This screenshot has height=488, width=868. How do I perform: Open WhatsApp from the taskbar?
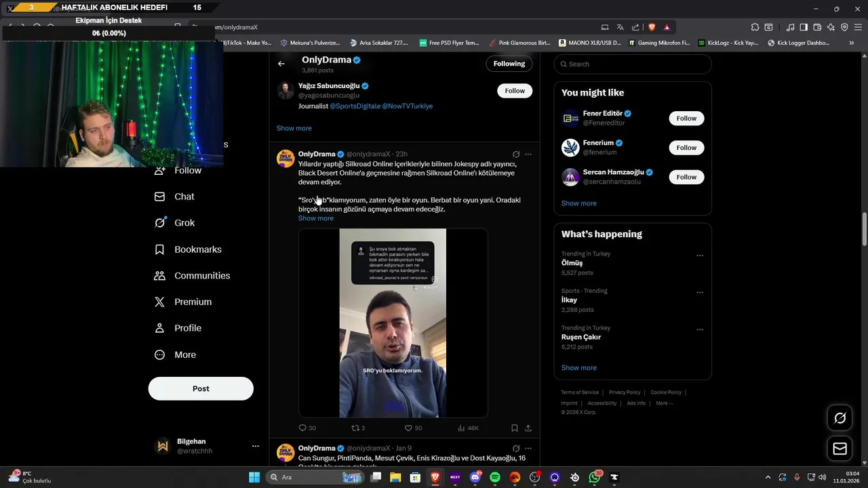[595, 477]
